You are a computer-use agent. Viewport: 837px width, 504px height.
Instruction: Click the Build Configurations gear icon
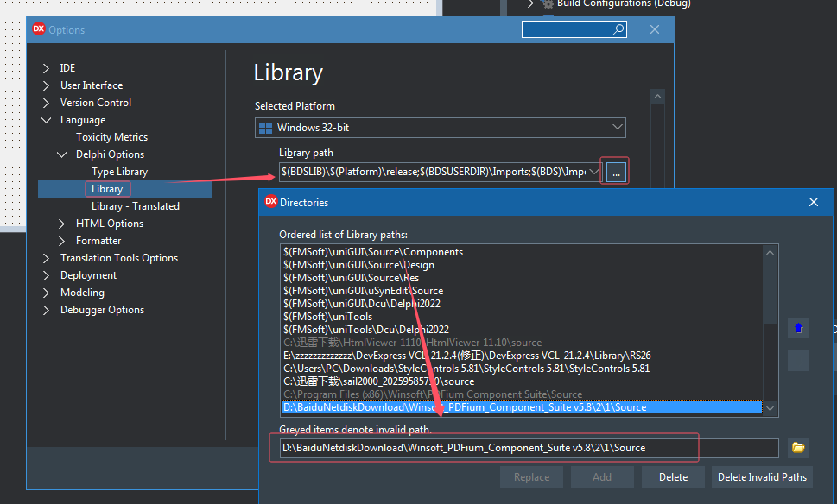coord(548,4)
